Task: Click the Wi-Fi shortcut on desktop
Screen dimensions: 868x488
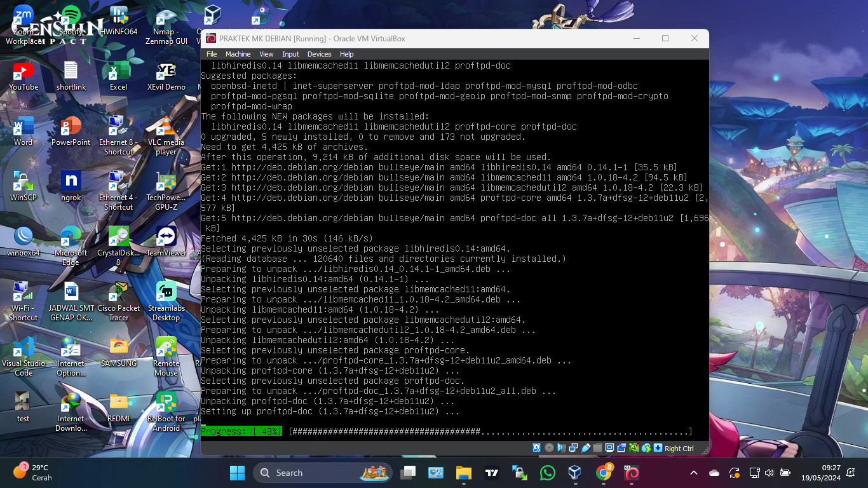Action: pyautogui.click(x=24, y=301)
